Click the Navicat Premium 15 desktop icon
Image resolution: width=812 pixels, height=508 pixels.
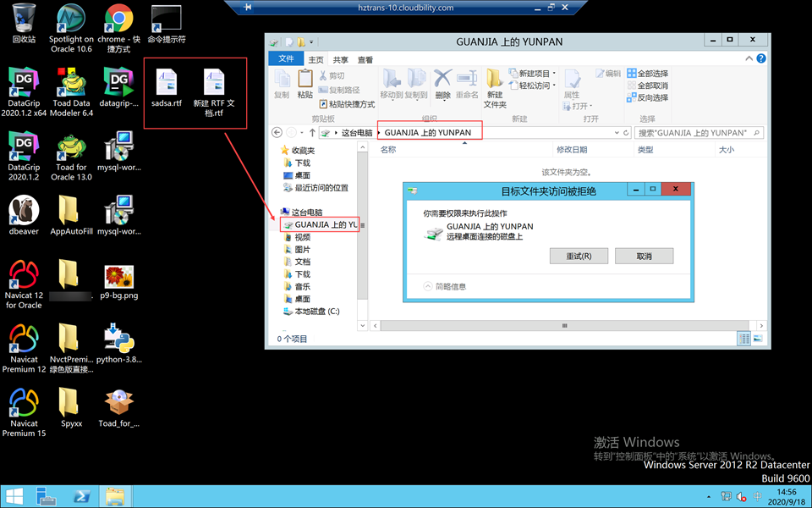(24, 406)
